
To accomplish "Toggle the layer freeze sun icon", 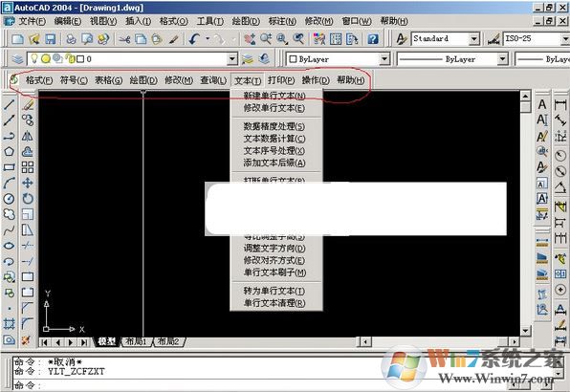I will [x=46, y=58].
